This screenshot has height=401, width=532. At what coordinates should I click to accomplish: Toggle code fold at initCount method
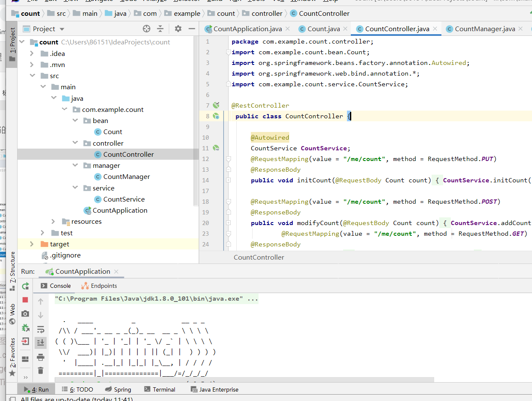[228, 180]
